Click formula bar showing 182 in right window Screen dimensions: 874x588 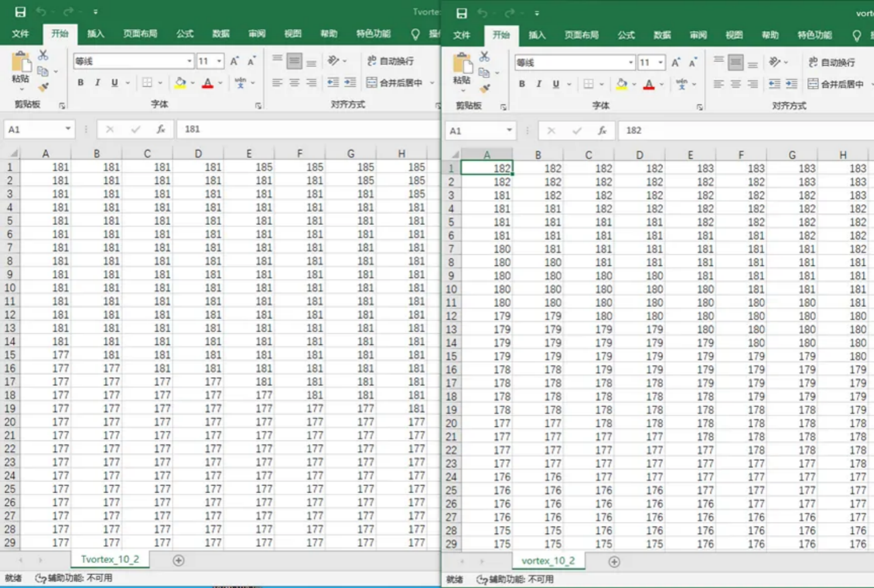(746, 131)
